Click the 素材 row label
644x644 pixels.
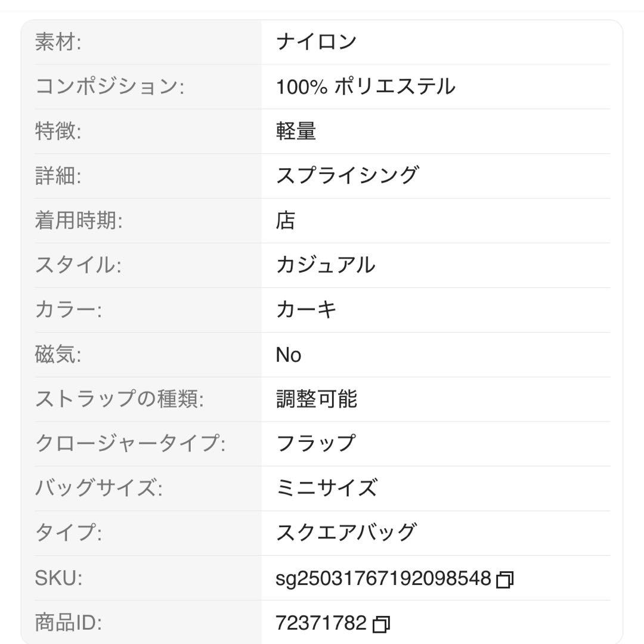[x=58, y=42]
